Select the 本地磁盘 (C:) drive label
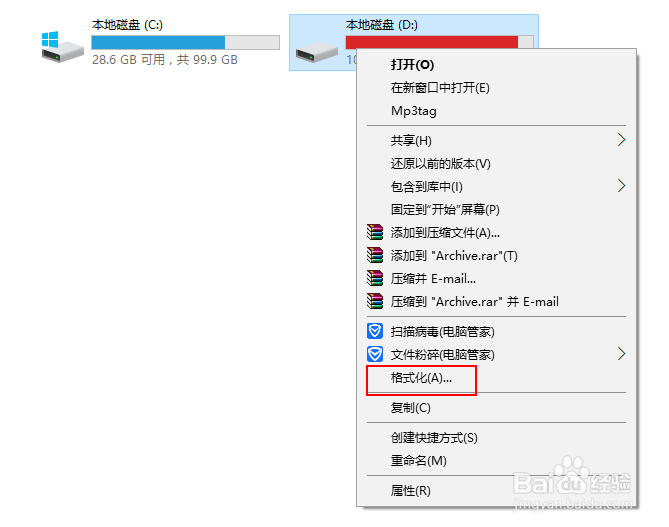The width and height of the screenshot is (669, 527). (128, 24)
